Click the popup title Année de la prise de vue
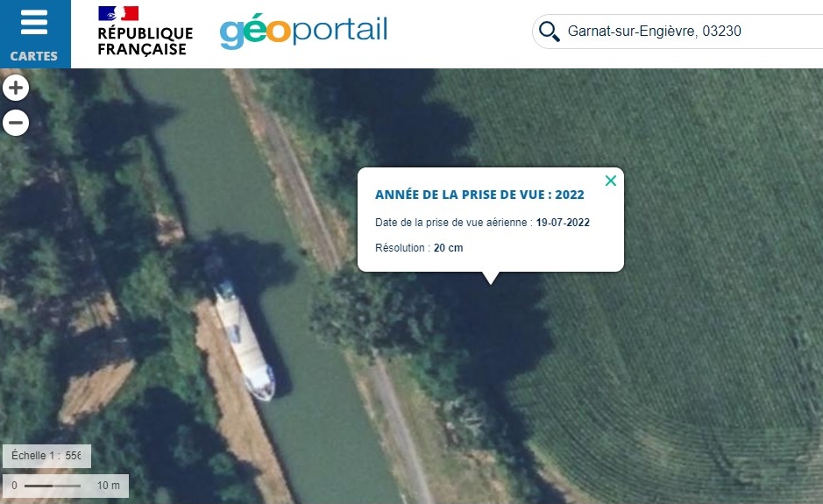 click(x=479, y=195)
